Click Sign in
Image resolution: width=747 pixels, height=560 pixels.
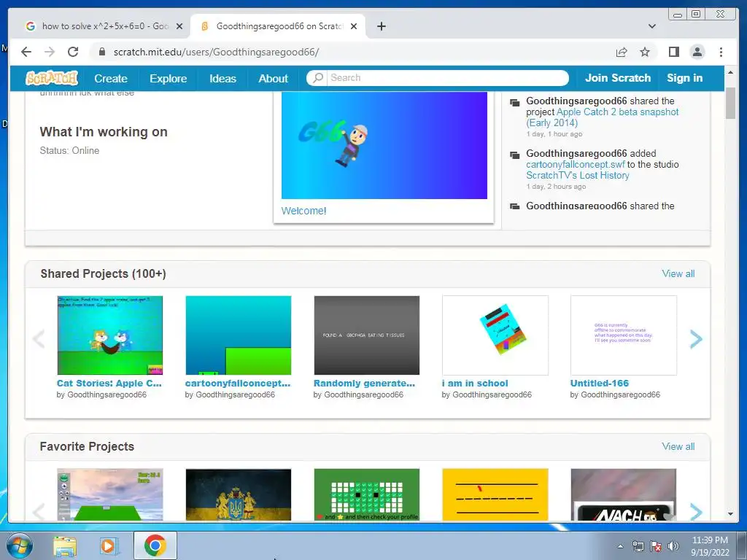tap(684, 77)
